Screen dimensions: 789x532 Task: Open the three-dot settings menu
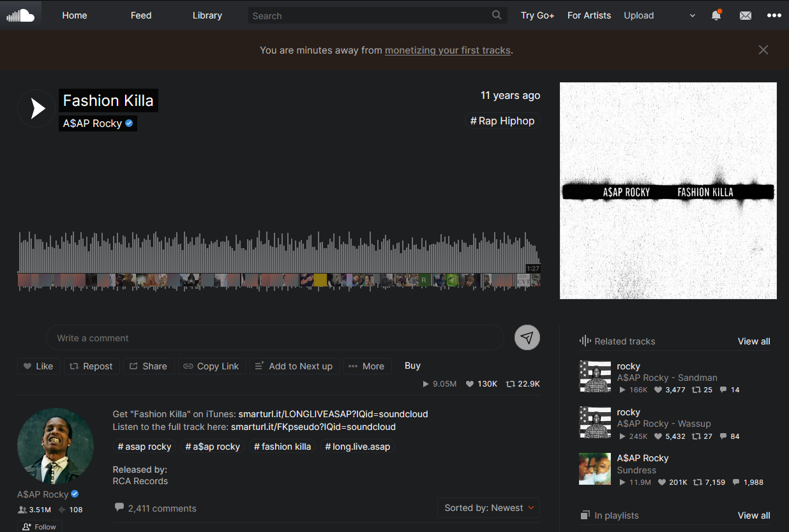pyautogui.click(x=774, y=15)
